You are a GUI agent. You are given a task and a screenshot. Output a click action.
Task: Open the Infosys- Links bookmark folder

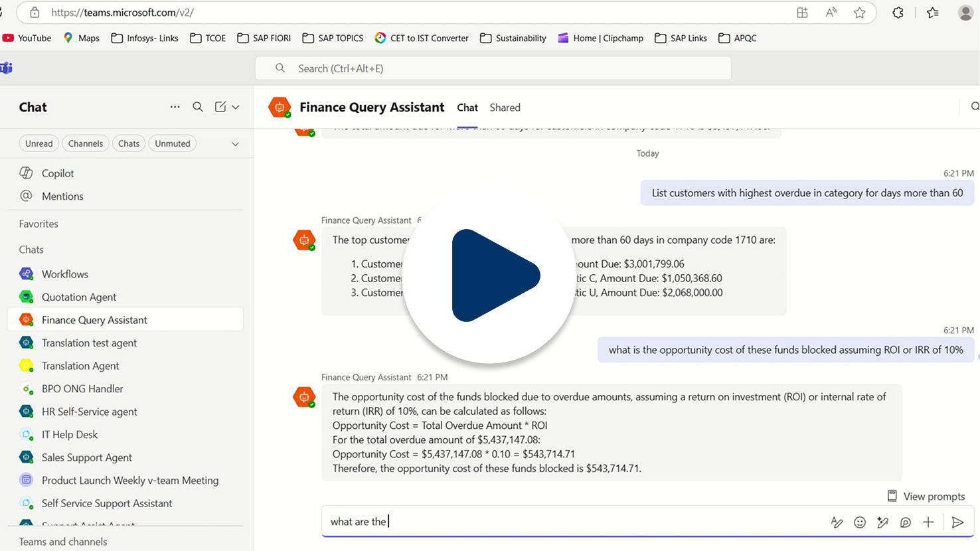(x=145, y=38)
